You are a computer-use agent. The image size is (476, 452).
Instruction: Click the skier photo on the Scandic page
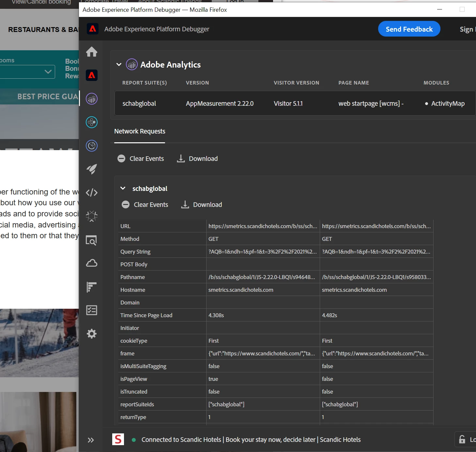pyautogui.click(x=39, y=343)
